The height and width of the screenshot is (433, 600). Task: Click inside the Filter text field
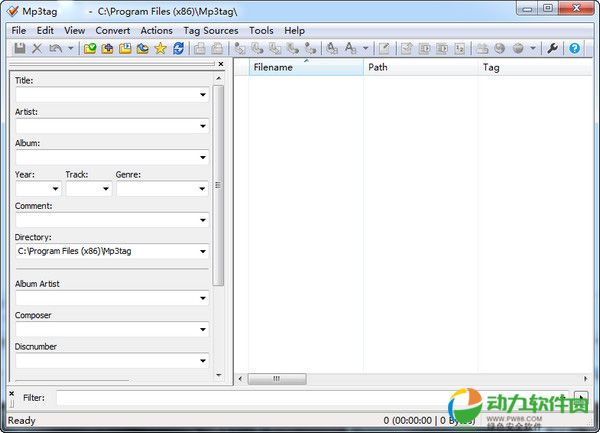click(314, 398)
